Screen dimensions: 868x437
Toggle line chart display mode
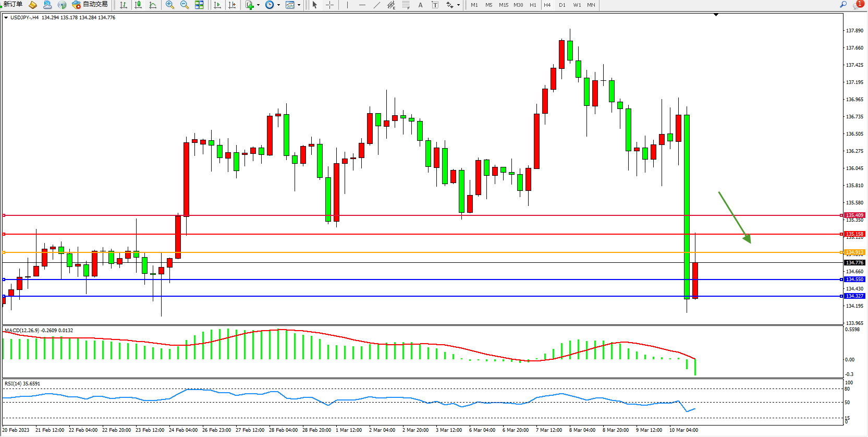point(153,5)
